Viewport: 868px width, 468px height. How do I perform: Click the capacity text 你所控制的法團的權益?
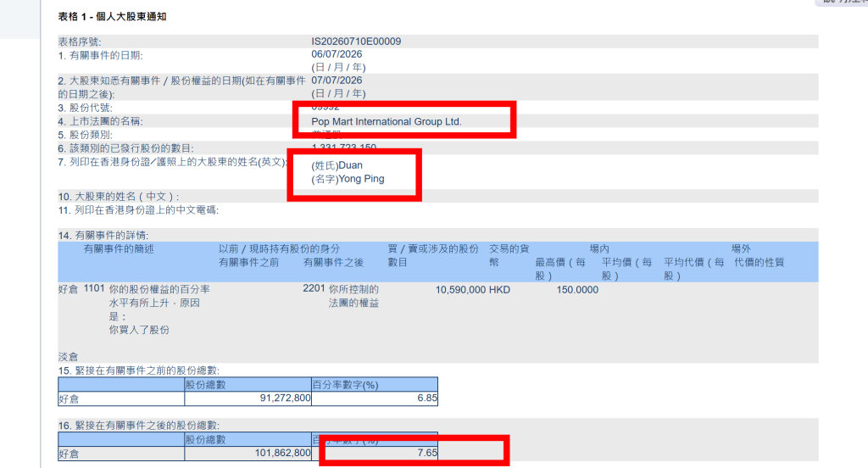[353, 296]
